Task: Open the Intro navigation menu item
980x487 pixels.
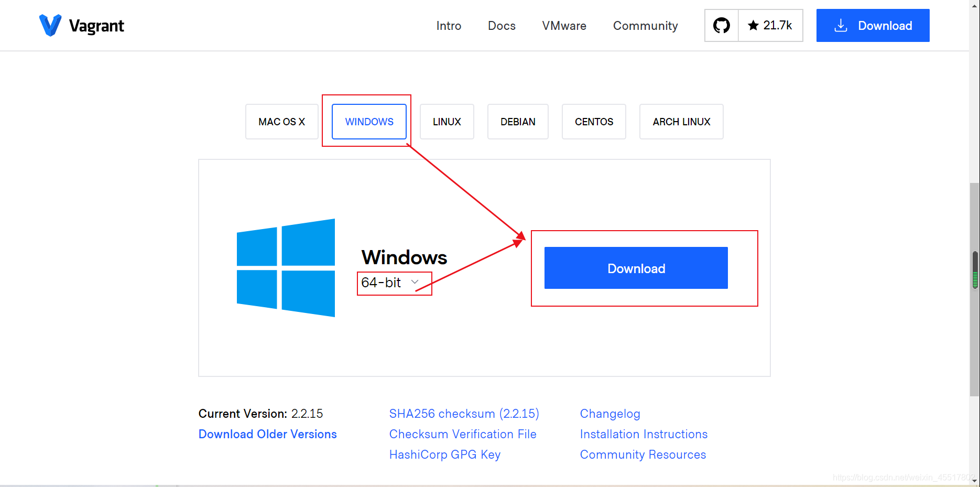Action: [449, 26]
